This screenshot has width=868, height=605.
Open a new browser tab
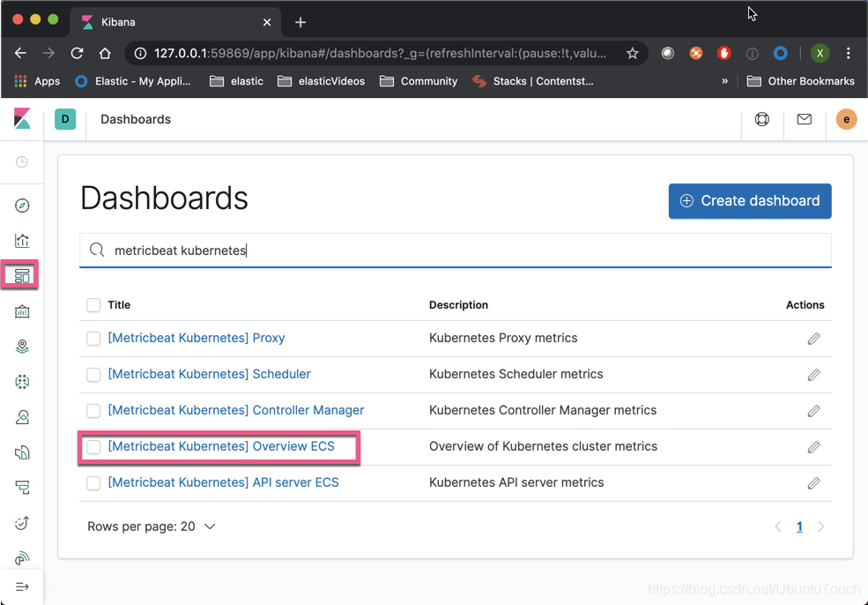tap(300, 22)
